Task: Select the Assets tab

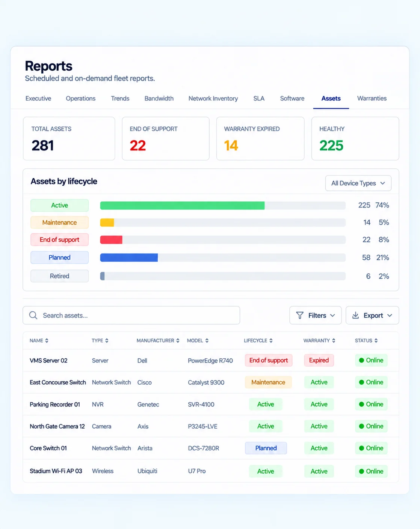Action: pos(331,99)
